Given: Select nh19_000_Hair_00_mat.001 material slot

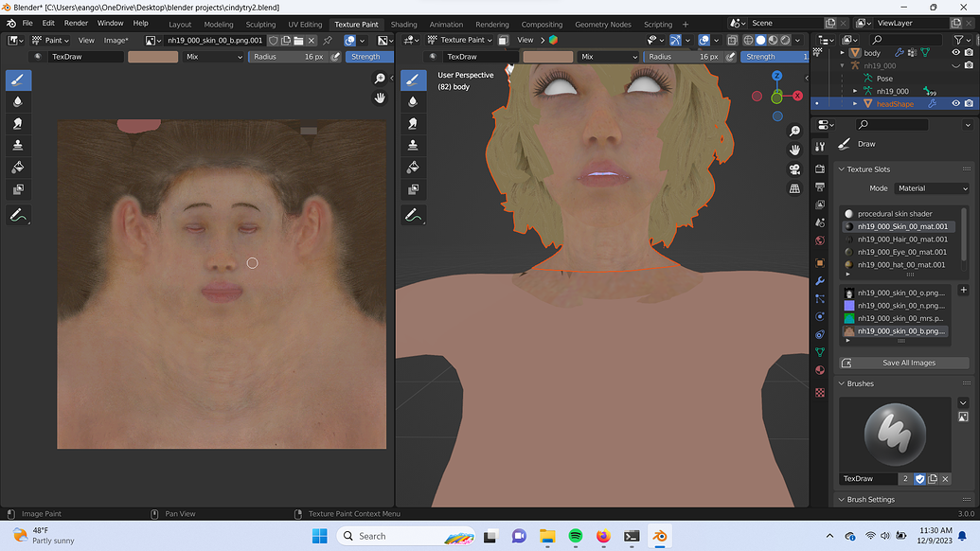Looking at the screenshot, I should pos(898,240).
